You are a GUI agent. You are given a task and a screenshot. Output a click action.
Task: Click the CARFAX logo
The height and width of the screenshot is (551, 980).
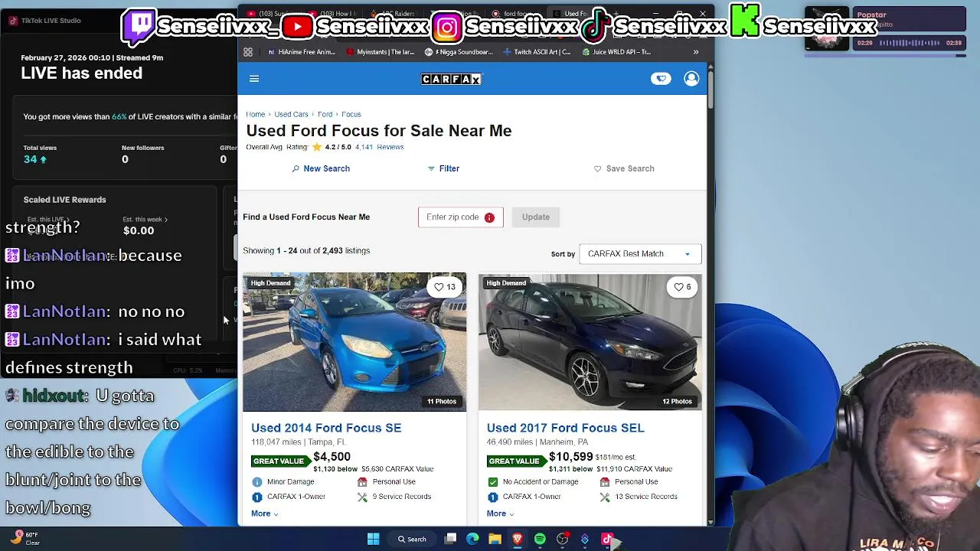pyautogui.click(x=451, y=79)
